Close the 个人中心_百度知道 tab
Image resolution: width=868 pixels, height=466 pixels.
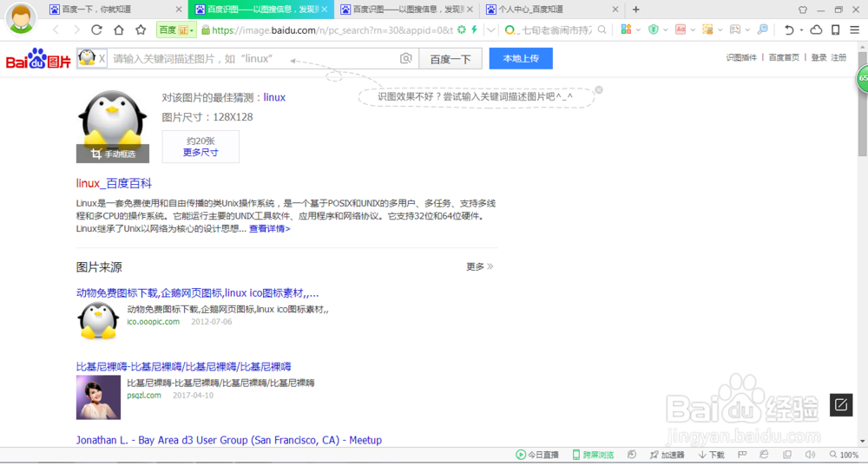click(615, 10)
